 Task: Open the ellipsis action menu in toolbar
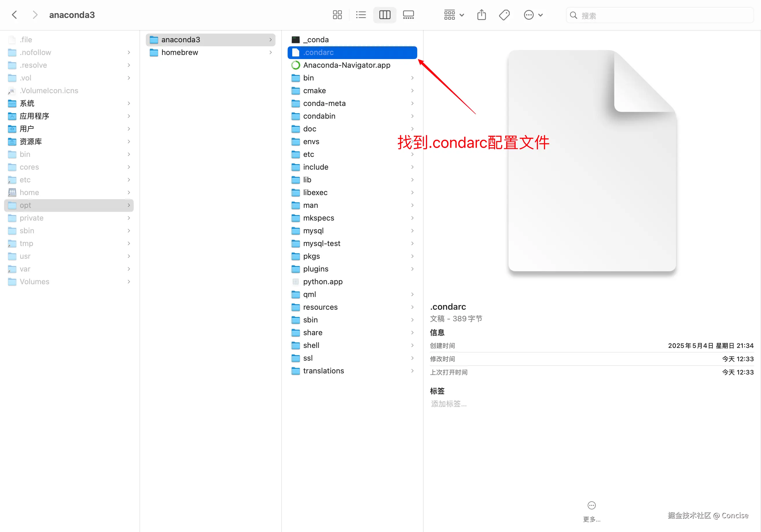pos(533,15)
